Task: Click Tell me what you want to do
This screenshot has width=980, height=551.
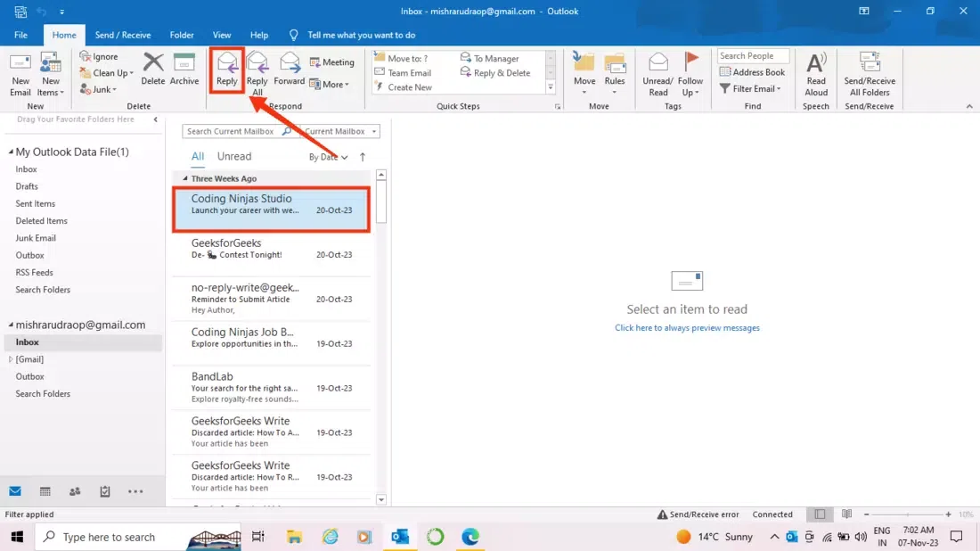Action: coord(361,35)
